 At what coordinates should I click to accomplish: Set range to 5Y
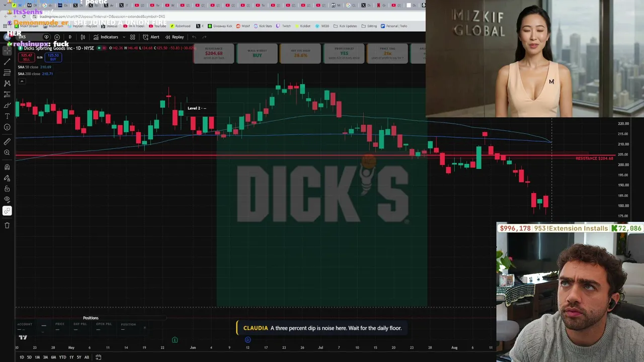coord(79,357)
